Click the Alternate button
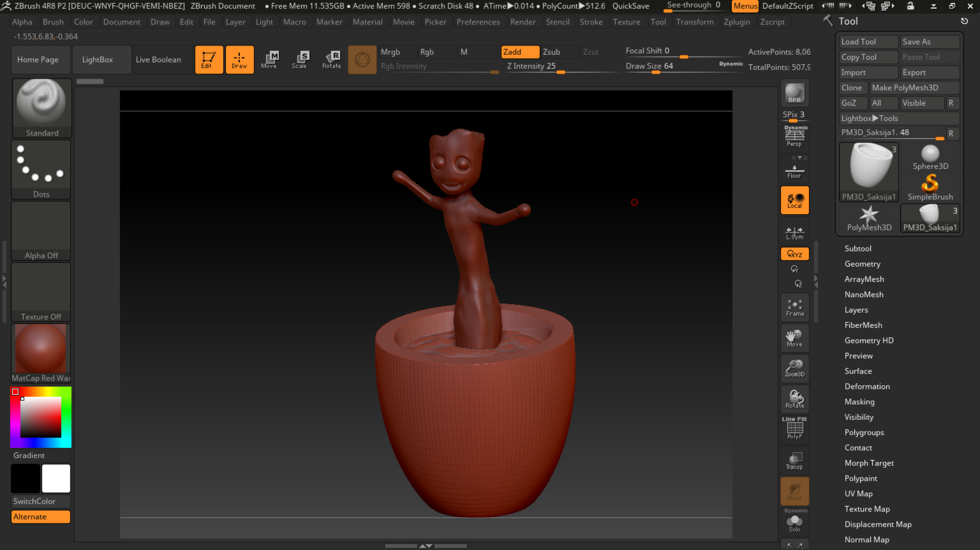The width and height of the screenshot is (980, 550). tap(41, 517)
